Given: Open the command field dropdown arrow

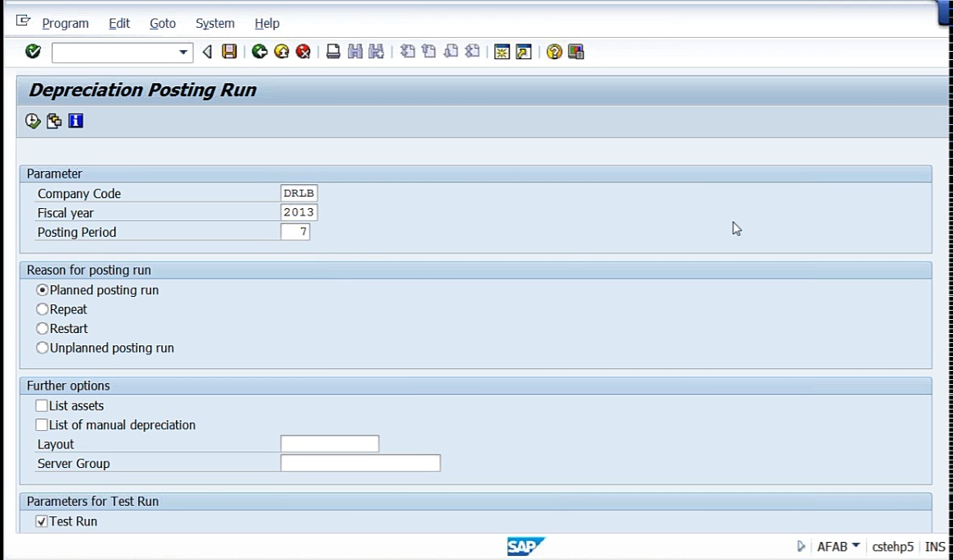Looking at the screenshot, I should [183, 53].
